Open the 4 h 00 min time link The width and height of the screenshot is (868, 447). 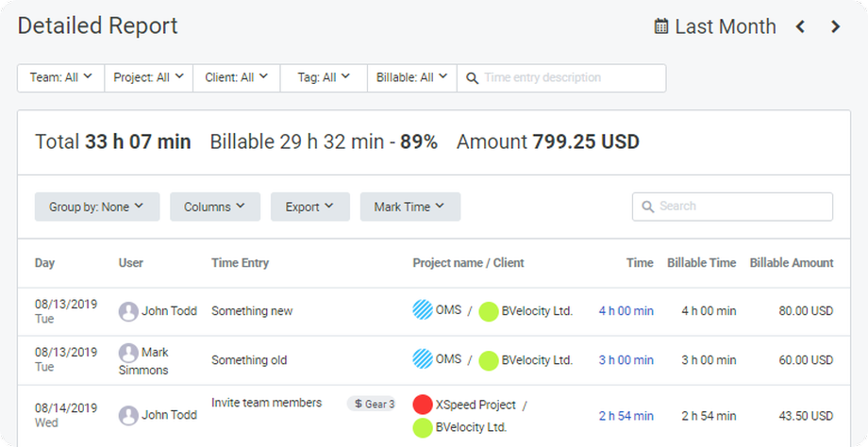pos(626,311)
